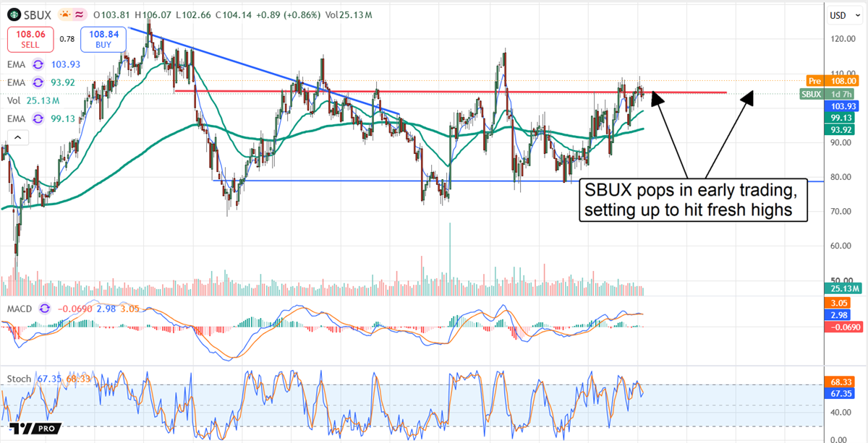868x443 pixels.
Task: Click the spread value 0.78
Action: [66, 40]
